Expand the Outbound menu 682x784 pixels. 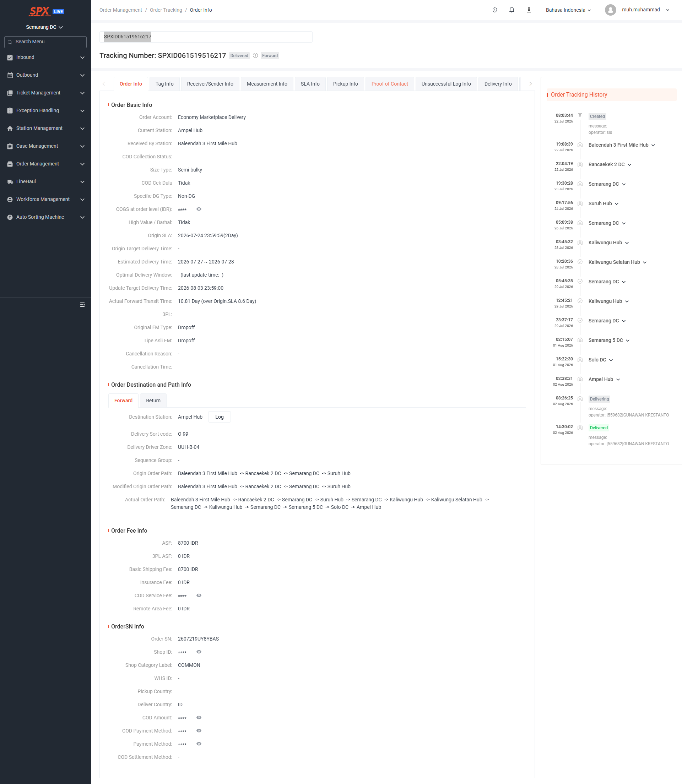[x=82, y=75]
